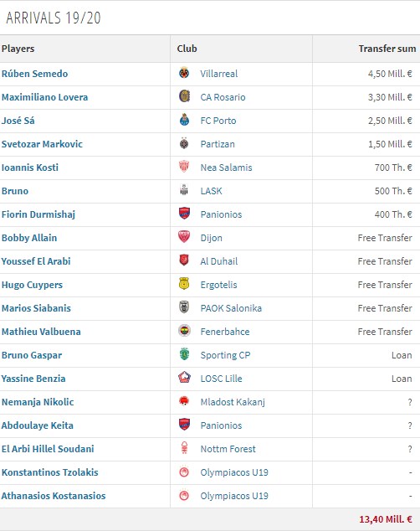Viewport: 420px width, 531px height.
Task: Open Maximiliano Lovera player link
Action: click(x=44, y=97)
